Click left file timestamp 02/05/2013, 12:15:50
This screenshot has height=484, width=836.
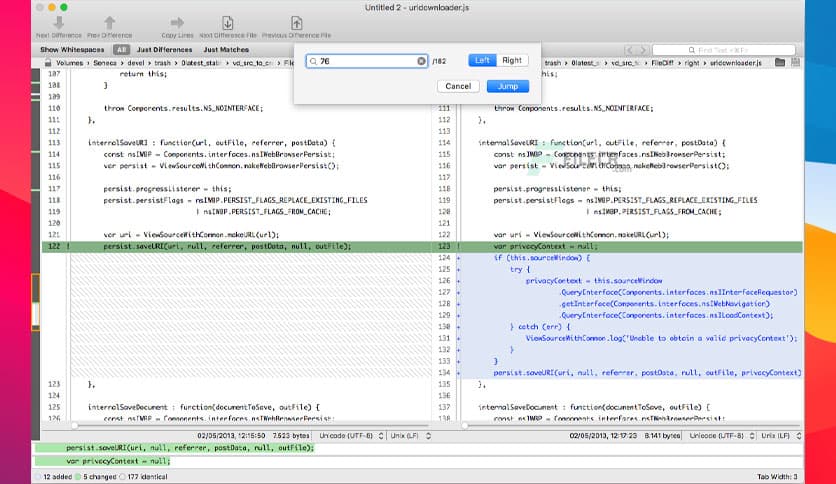click(231, 436)
